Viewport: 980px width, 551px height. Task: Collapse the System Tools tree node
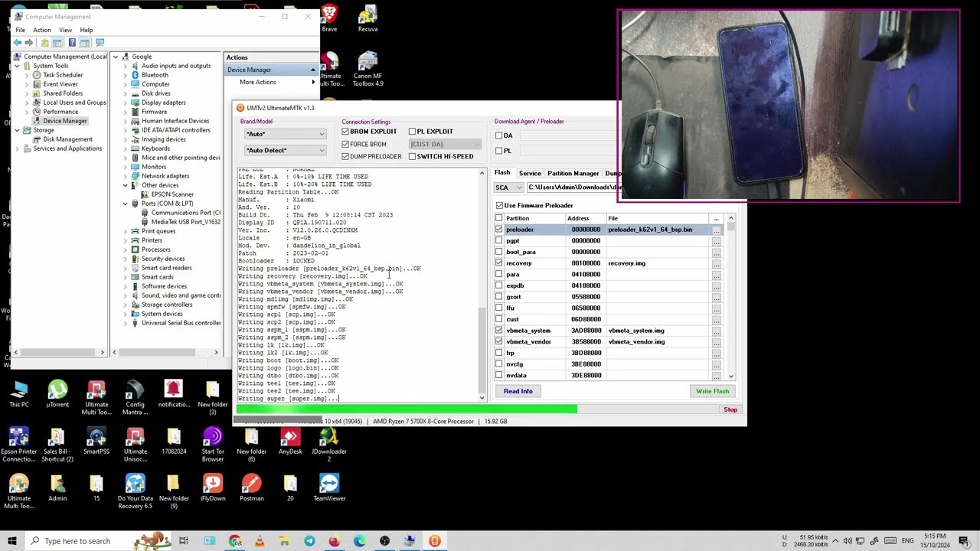click(17, 66)
